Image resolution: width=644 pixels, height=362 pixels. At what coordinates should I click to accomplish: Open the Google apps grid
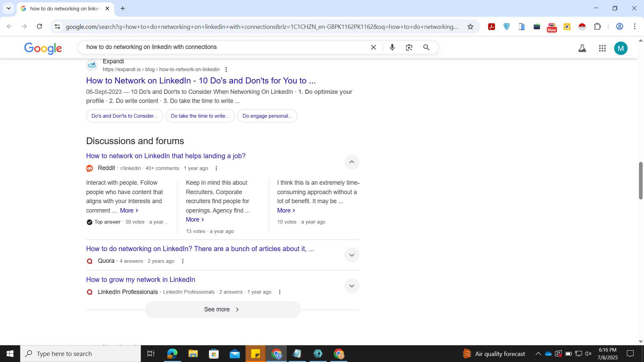point(602,48)
